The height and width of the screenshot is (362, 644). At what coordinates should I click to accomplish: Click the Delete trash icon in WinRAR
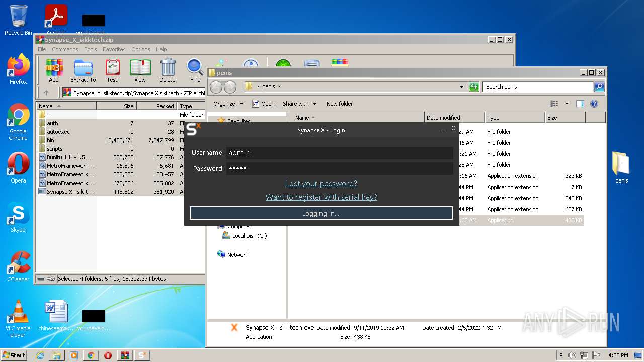click(x=168, y=71)
